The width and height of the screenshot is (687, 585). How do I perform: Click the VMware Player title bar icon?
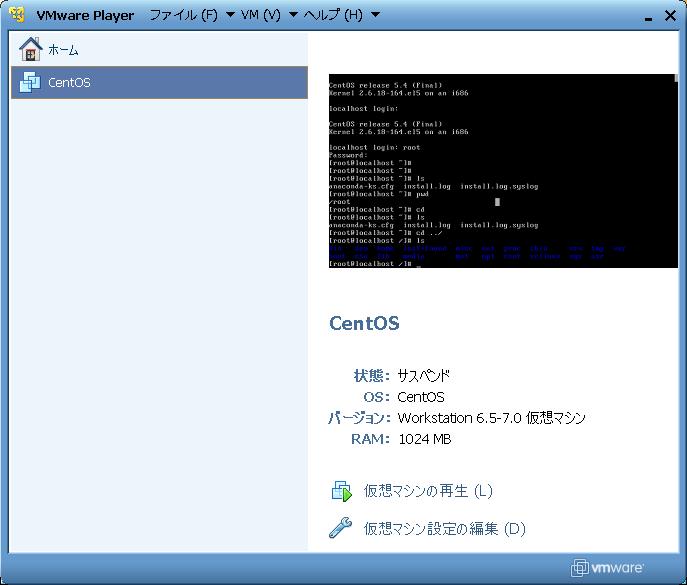17,15
